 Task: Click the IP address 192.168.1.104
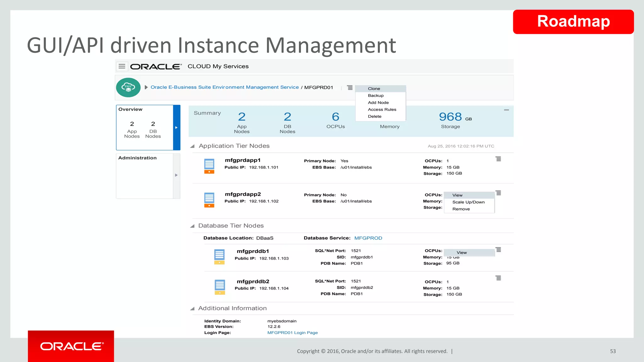274,288
